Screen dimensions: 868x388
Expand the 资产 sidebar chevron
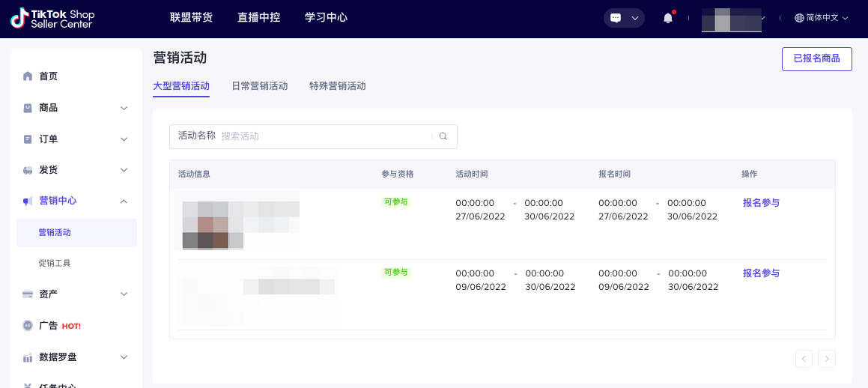[124, 294]
